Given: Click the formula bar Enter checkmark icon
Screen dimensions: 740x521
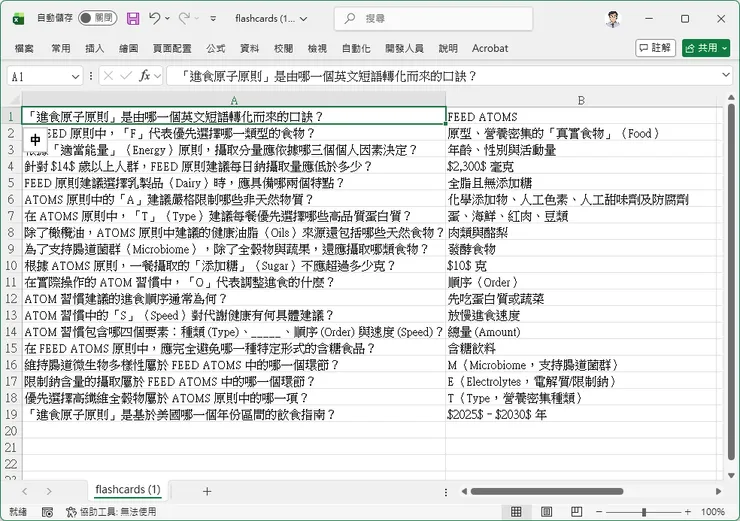Looking at the screenshot, I should coord(126,76).
